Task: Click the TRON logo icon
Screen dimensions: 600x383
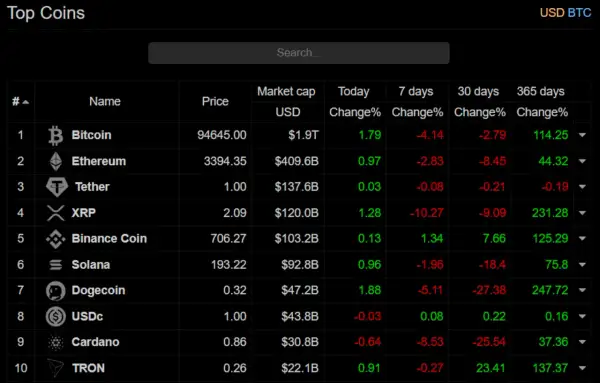Action: tap(56, 368)
